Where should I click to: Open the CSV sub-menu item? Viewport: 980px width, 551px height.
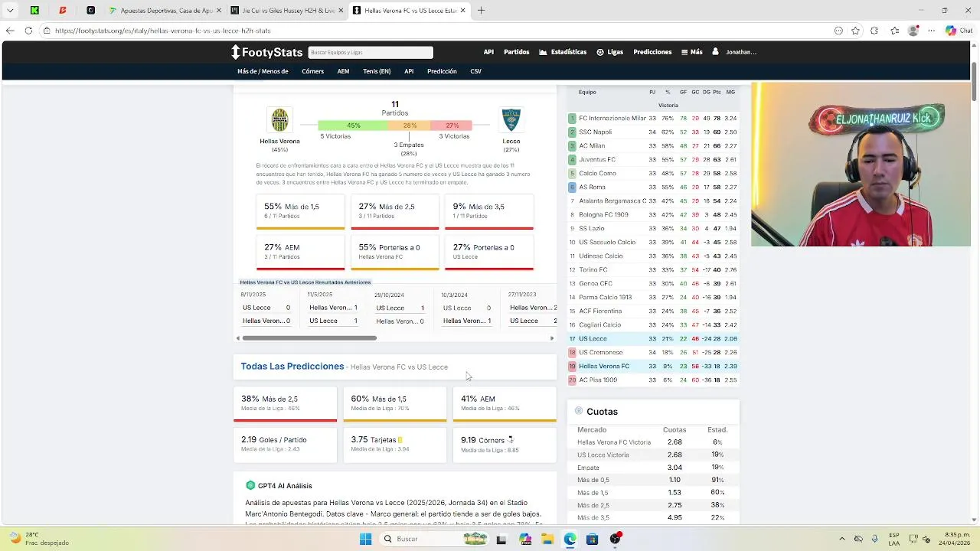[475, 71]
